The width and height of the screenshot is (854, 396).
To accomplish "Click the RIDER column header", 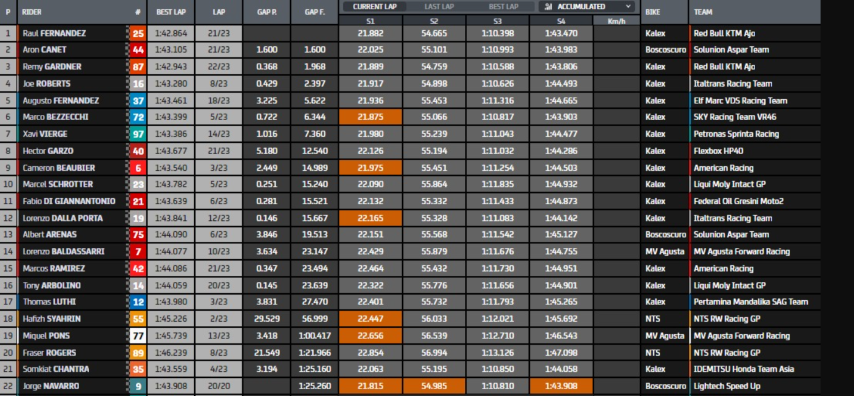I will point(73,11).
